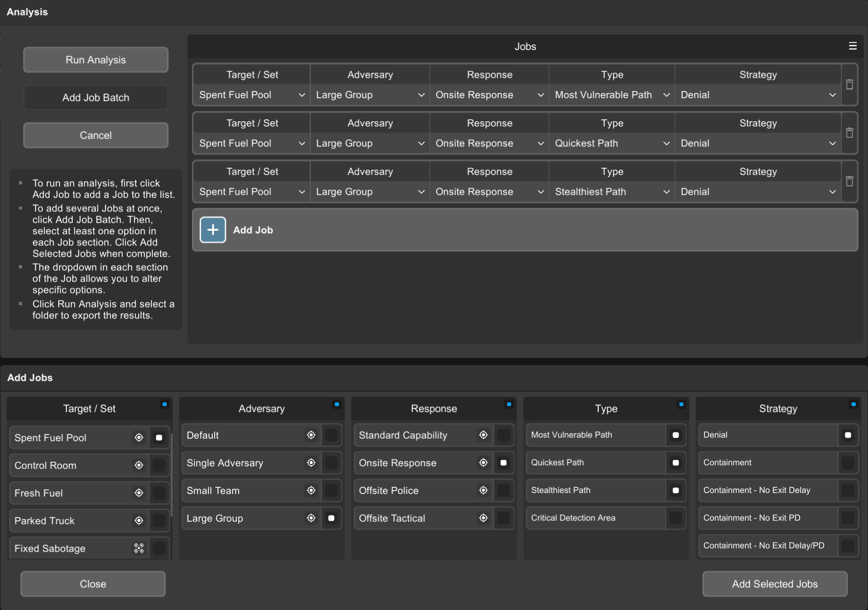Viewport: 868px width, 610px height.
Task: Open the Jobs panel hamburger menu
Action: tap(852, 46)
